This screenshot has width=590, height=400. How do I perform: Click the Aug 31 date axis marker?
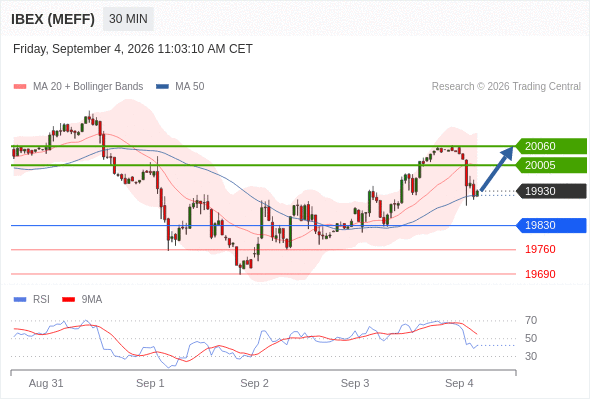46,383
